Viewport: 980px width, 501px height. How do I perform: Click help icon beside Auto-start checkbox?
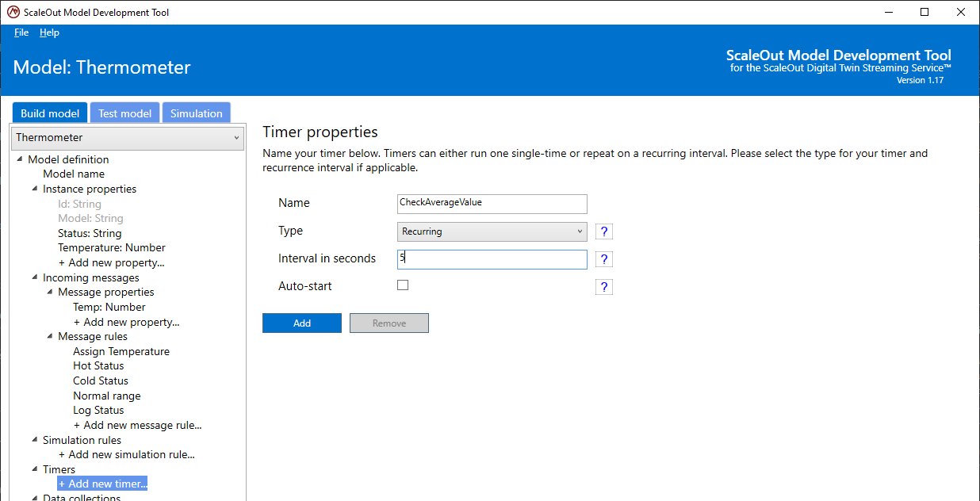click(604, 287)
